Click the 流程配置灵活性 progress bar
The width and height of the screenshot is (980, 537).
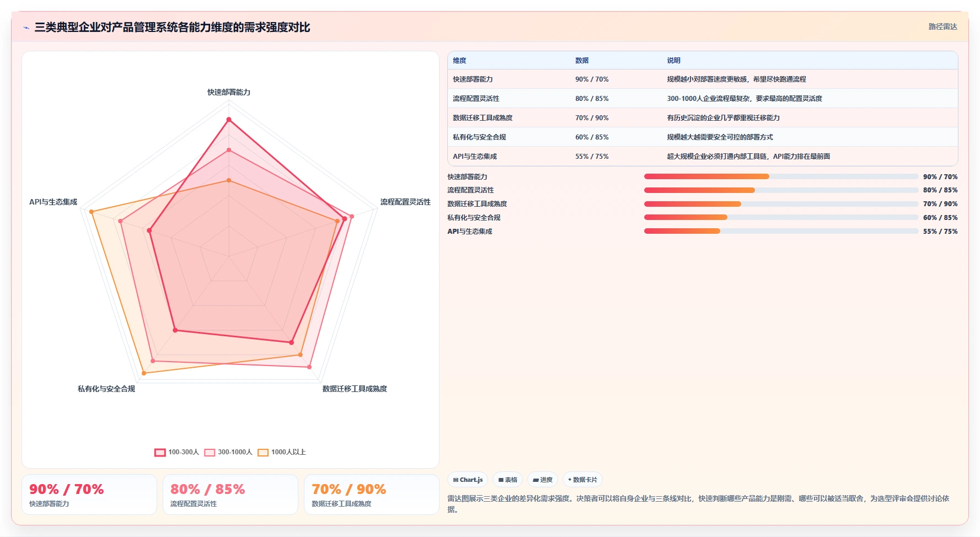tap(781, 190)
